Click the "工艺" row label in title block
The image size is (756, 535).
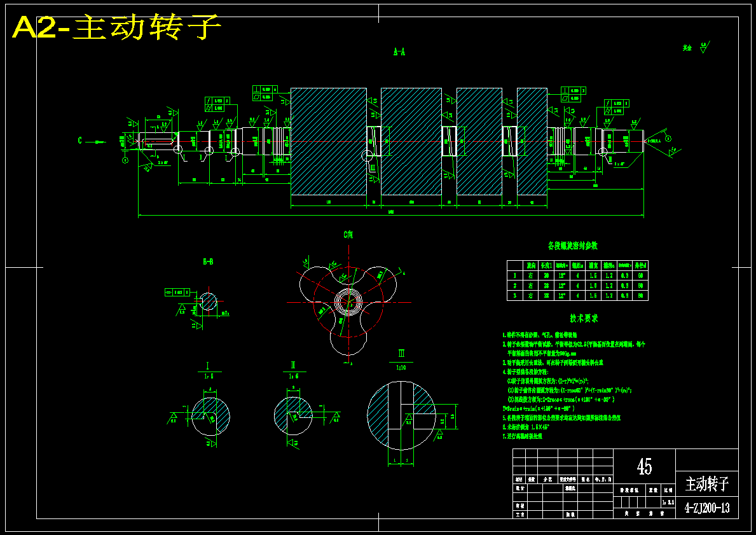pos(519,515)
